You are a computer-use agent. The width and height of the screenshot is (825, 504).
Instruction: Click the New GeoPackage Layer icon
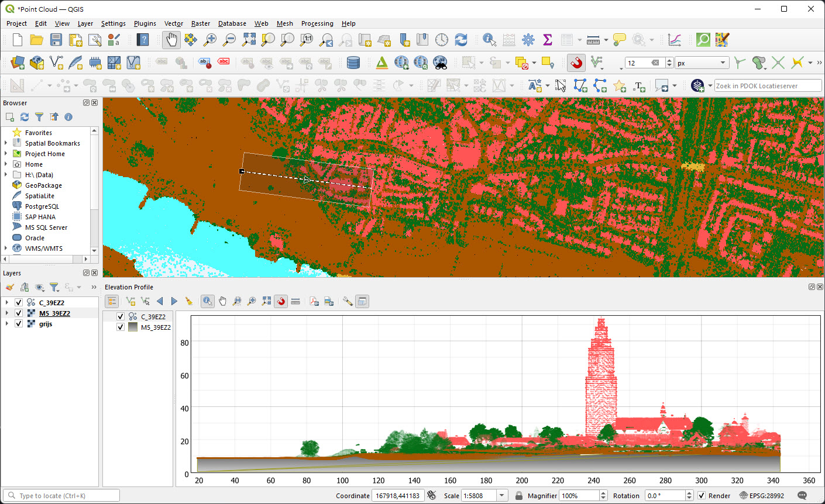36,63
